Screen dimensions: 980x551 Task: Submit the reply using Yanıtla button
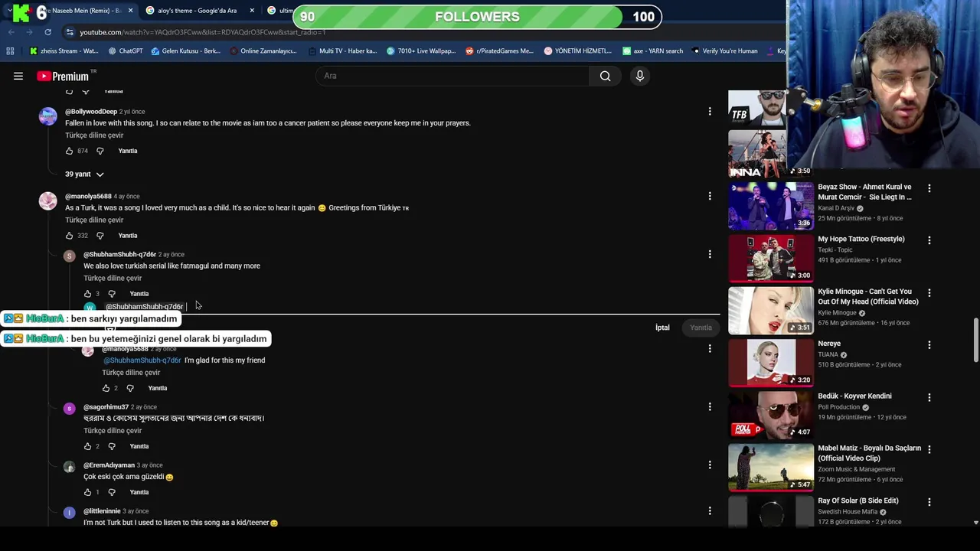701,328
